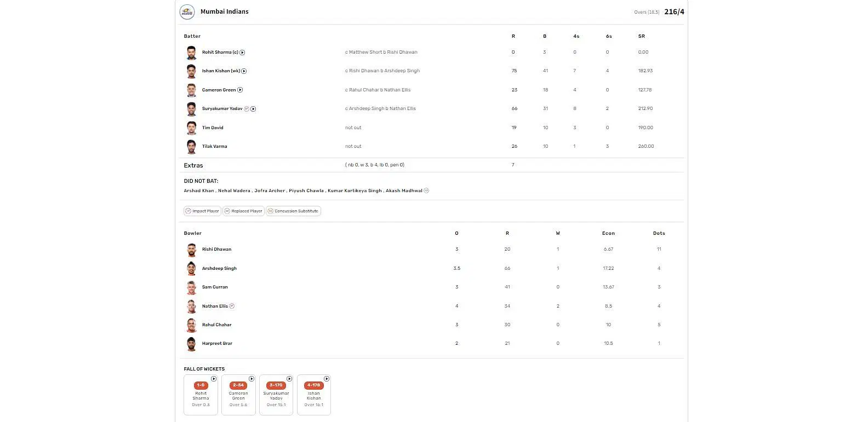Open Sam Curran's bowler name link
The width and height of the screenshot is (868, 422).
pos(215,287)
